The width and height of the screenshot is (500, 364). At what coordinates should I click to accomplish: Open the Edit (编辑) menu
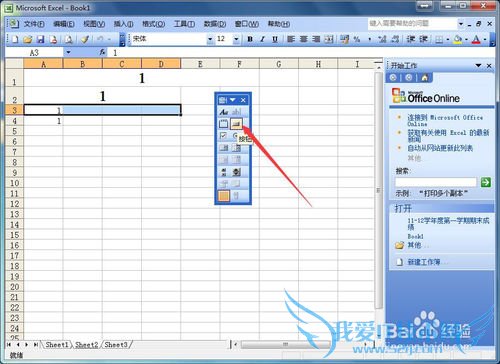(64, 24)
